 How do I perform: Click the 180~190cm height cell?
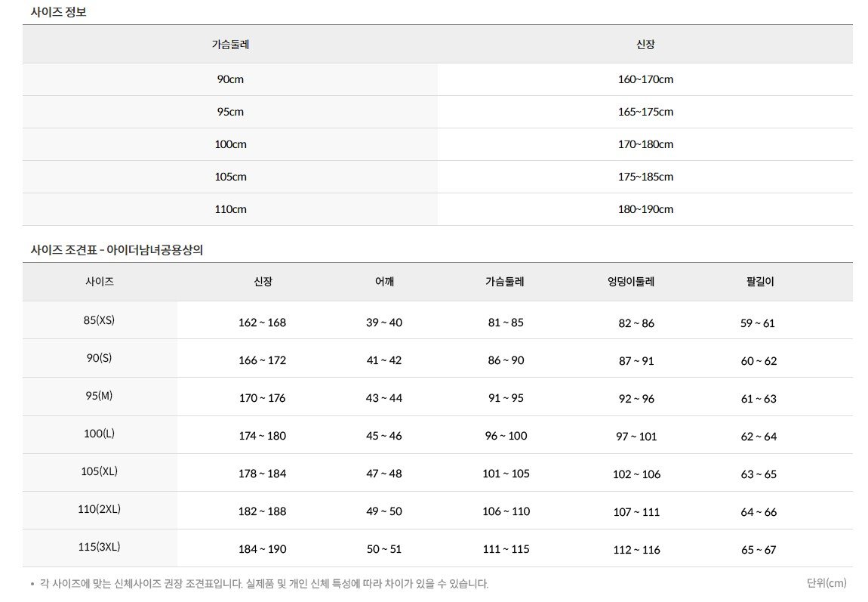(x=645, y=209)
